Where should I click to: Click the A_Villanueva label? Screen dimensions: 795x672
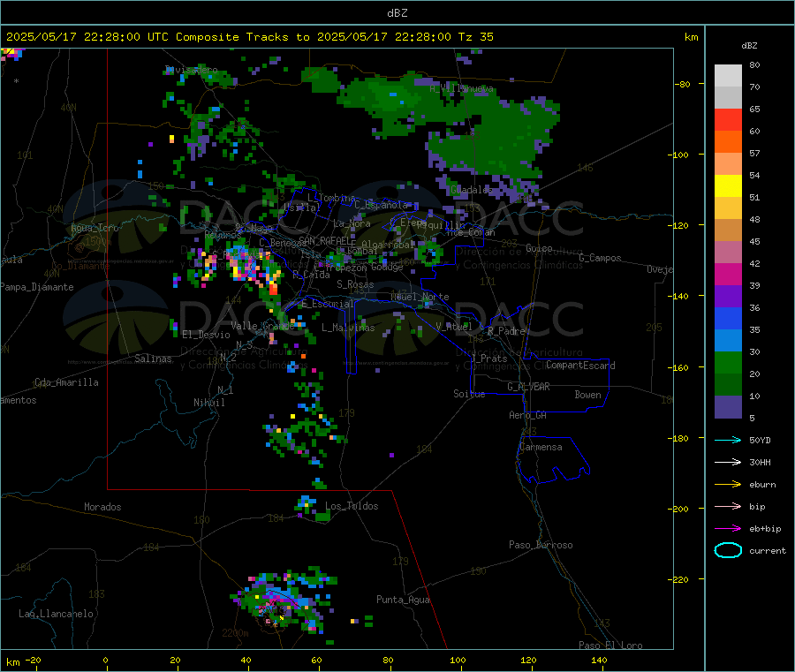(461, 88)
